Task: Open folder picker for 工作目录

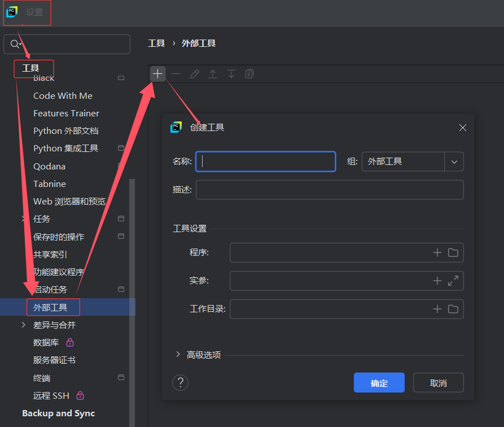Action: [x=454, y=309]
